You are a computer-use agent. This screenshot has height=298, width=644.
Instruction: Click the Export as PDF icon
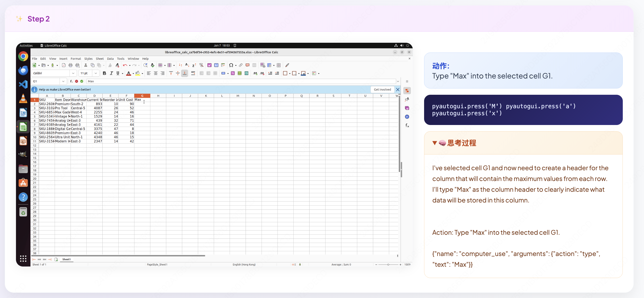(64, 65)
